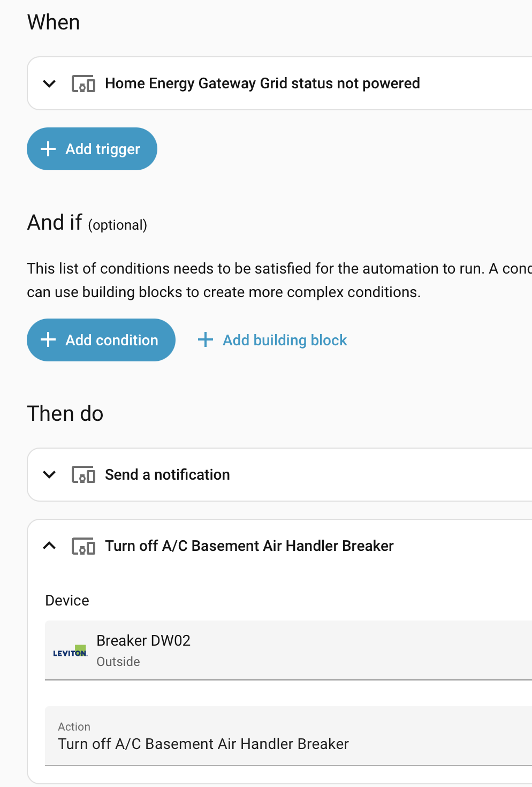Collapse the Turn off A/C Basement action
The width and height of the screenshot is (532, 787).
coord(49,546)
